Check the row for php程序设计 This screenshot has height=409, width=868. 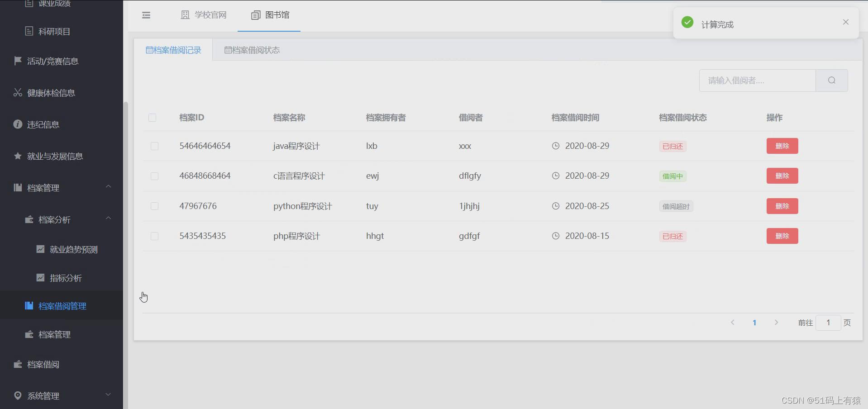[x=154, y=236]
